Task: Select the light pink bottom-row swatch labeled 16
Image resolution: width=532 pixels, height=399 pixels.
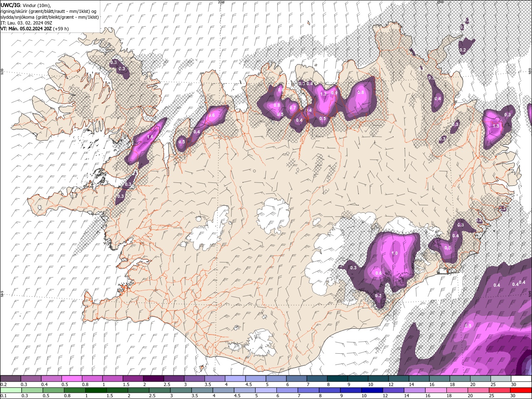Action: pos(436,390)
